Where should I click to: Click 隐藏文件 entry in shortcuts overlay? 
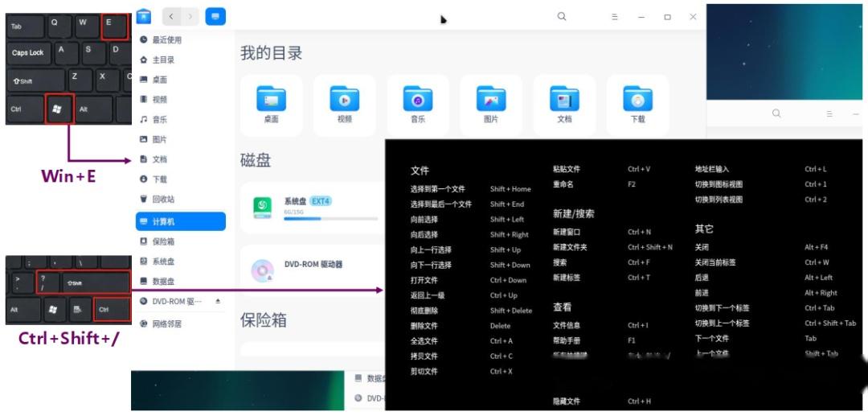tap(567, 401)
